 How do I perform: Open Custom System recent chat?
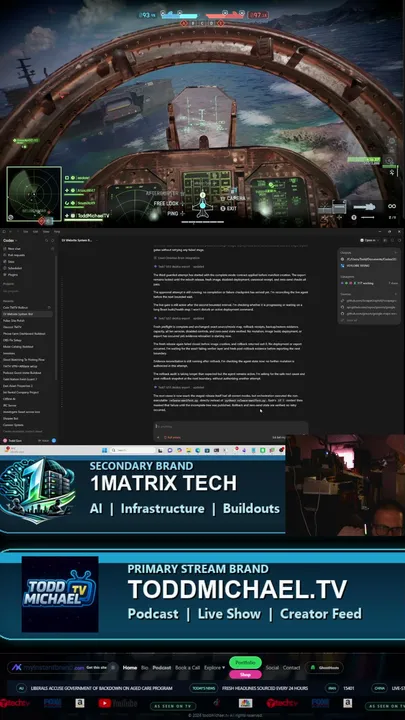[x=14, y=425]
